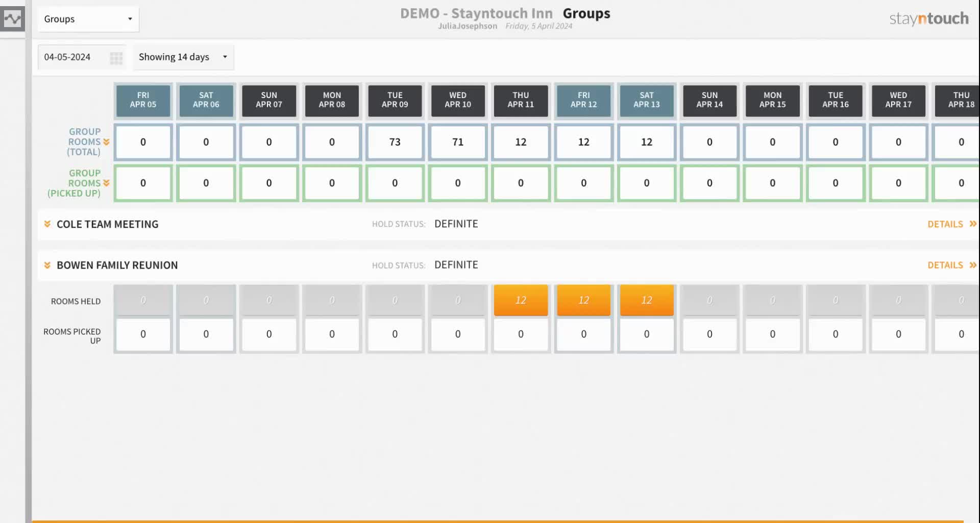Click the DEFINITE status of Cole Team Meeting
Viewport: 980px width, 523px height.
pyautogui.click(x=456, y=224)
